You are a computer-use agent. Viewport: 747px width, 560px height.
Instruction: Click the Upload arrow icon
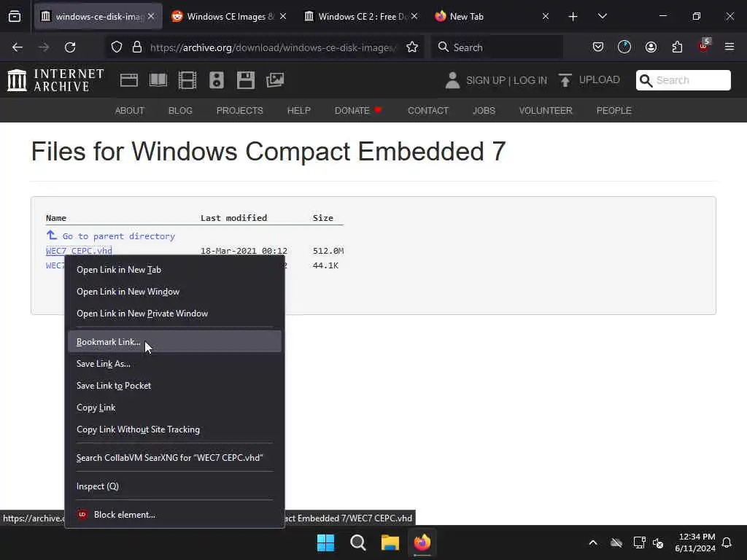(x=565, y=80)
